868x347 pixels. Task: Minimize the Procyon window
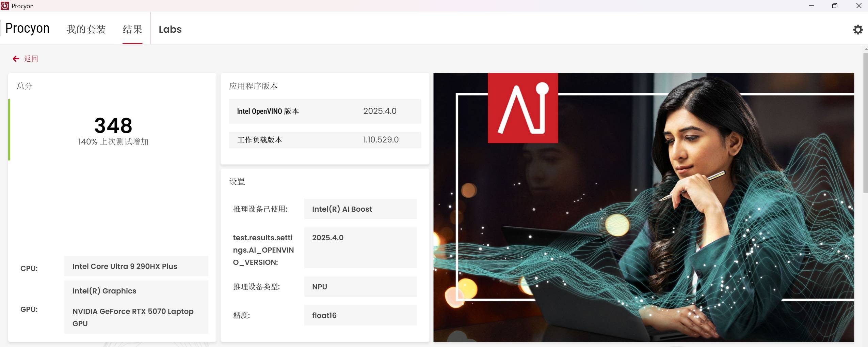811,6
